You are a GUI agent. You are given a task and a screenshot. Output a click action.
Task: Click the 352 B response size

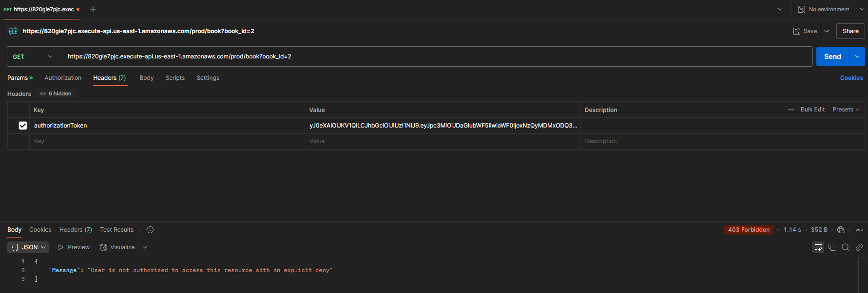tap(819, 230)
